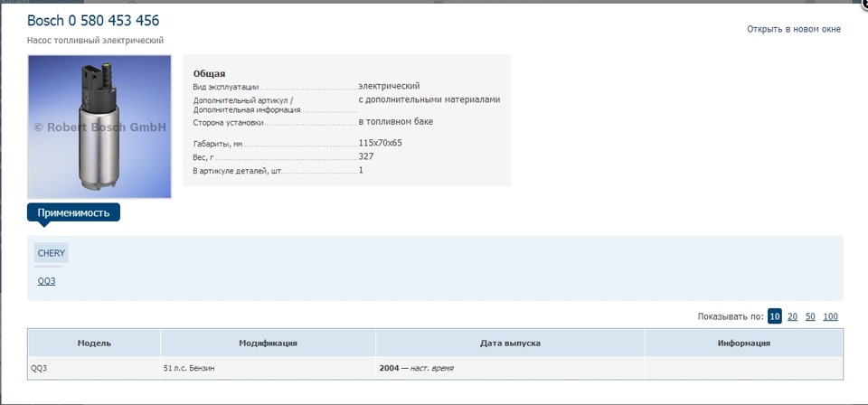The width and height of the screenshot is (868, 405).
Task: Click the 'В артикуле деталей, шт' label
Action: (237, 172)
